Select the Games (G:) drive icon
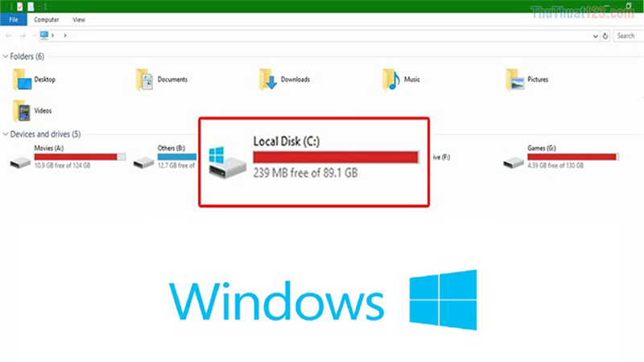Viewport: 644px width, 362px height. tap(512, 162)
